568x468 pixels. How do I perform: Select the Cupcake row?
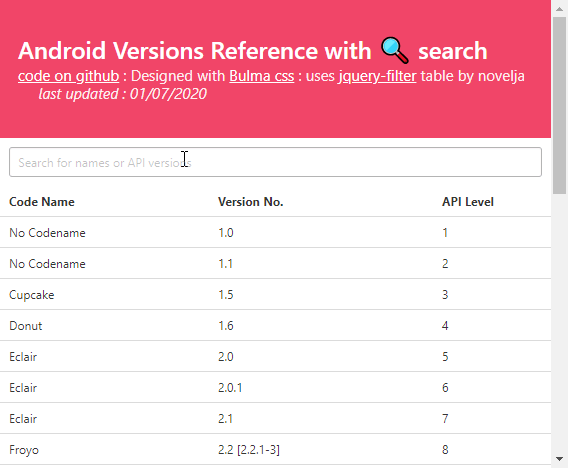[x=275, y=294]
